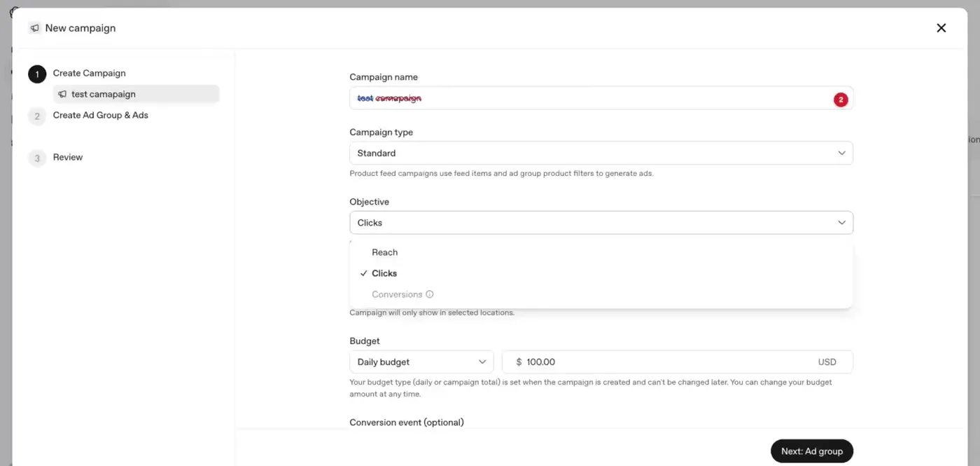Click the Campaign type label
The image size is (980, 466).
click(x=381, y=132)
